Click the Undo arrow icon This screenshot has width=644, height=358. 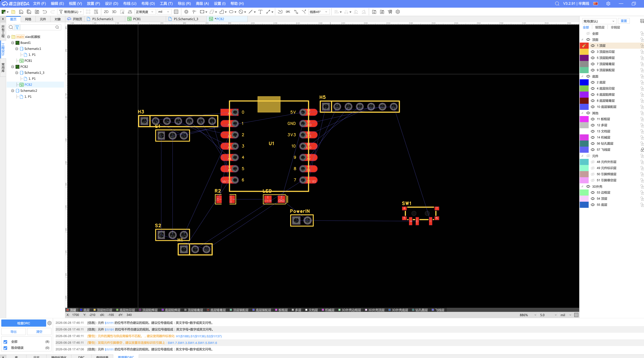(x=45, y=12)
